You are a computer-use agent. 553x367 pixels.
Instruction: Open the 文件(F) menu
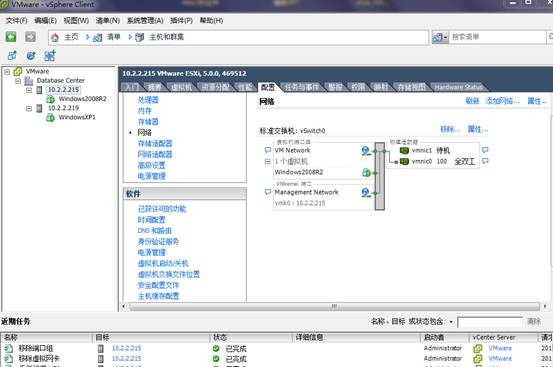[x=16, y=20]
